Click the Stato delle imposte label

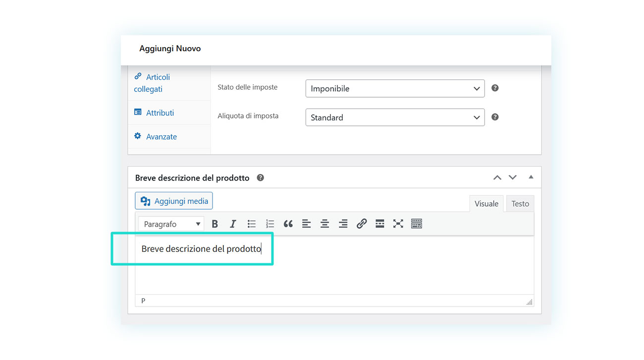[x=248, y=87]
